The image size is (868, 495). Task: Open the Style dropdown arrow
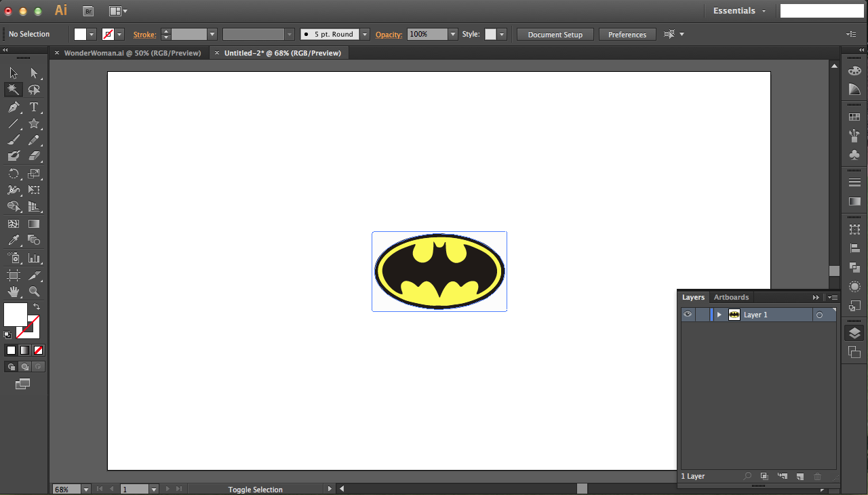502,34
